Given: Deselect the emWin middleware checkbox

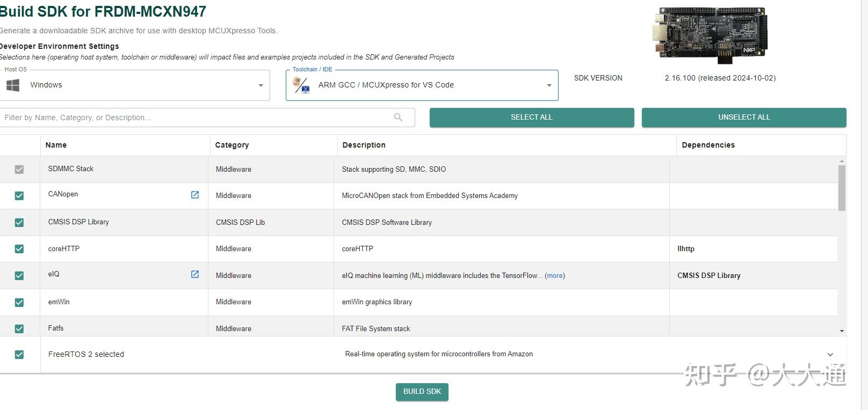Looking at the screenshot, I should (x=19, y=302).
